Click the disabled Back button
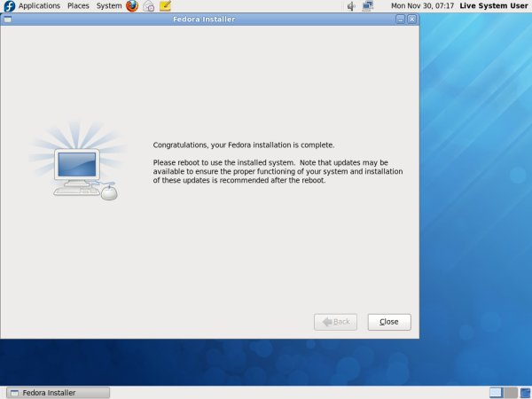The height and width of the screenshot is (399, 532). [x=335, y=322]
